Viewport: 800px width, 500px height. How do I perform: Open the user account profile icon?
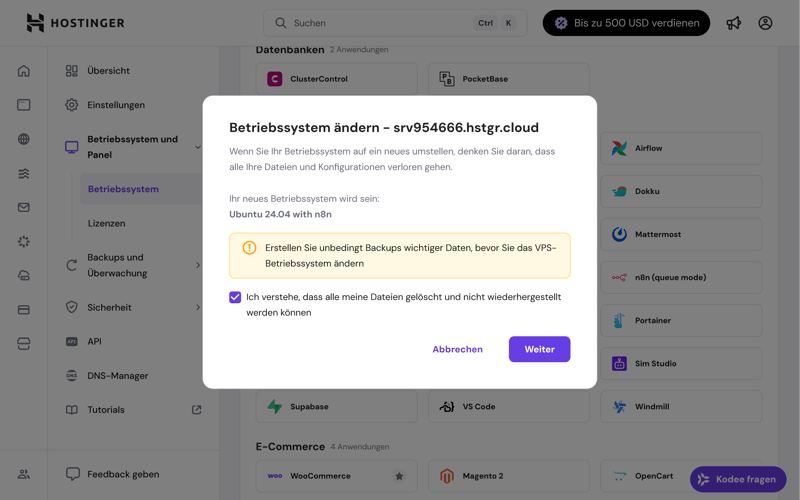click(x=765, y=23)
